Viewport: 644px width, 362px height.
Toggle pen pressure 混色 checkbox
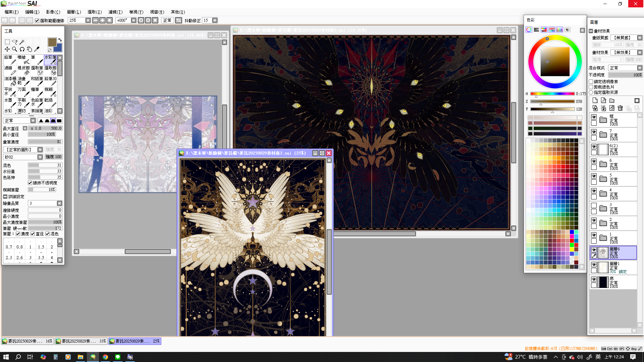(47, 234)
